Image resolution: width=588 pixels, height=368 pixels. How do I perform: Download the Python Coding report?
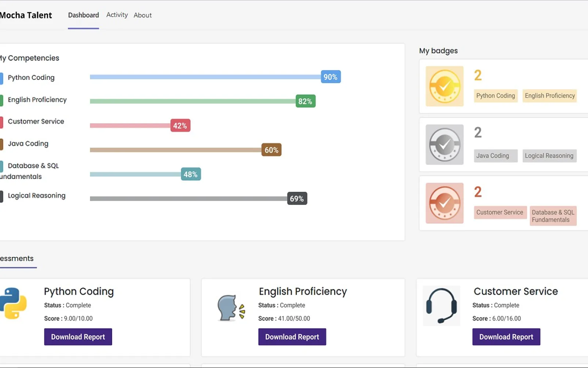click(78, 337)
